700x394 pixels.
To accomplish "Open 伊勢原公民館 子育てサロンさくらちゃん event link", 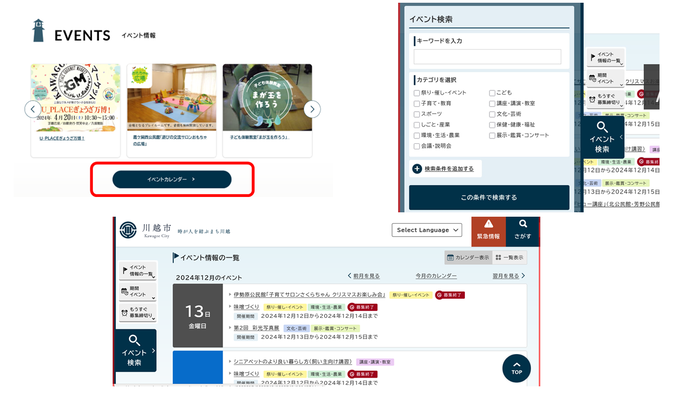I will [309, 295].
